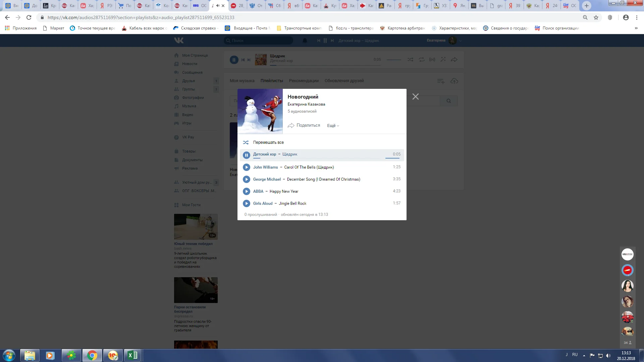Open Excel from the taskbar
Viewport: 644px width, 362px height.
(133, 355)
